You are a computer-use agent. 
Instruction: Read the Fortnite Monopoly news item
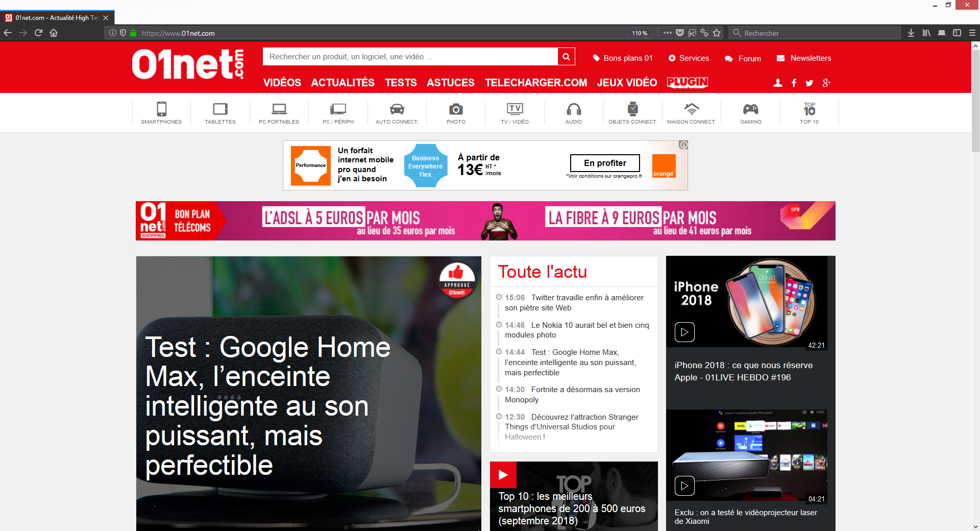click(572, 395)
